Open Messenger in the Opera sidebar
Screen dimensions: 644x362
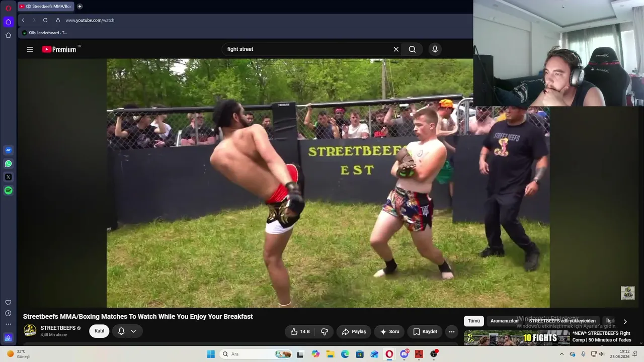pos(8,150)
